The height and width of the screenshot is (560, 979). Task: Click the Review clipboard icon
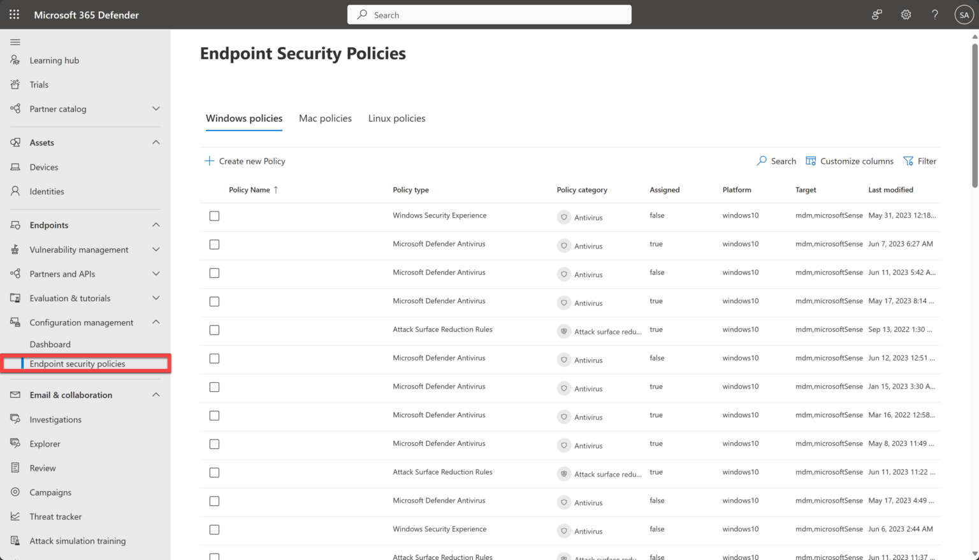(15, 468)
